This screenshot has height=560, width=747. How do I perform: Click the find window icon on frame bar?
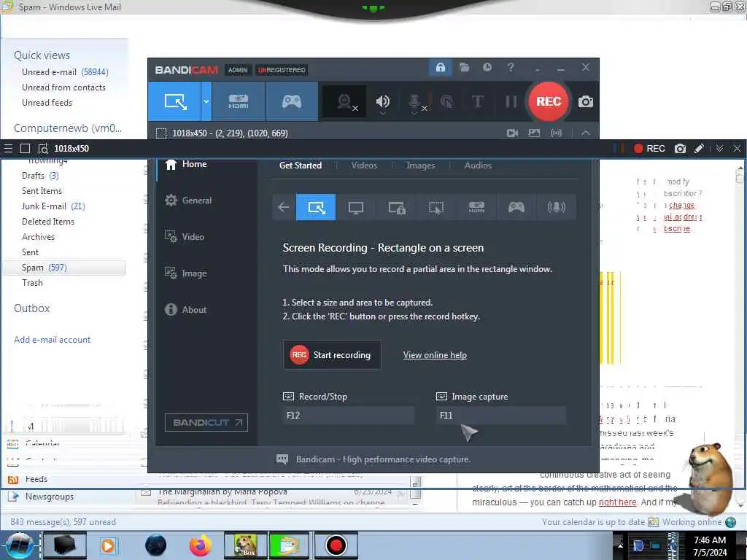click(x=43, y=149)
